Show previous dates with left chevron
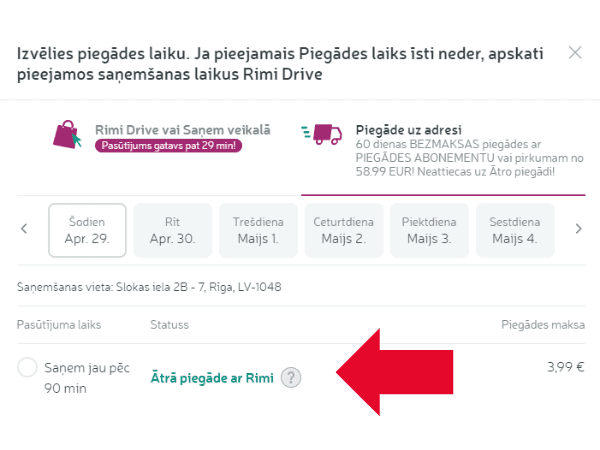600x450 pixels. pos(24,229)
